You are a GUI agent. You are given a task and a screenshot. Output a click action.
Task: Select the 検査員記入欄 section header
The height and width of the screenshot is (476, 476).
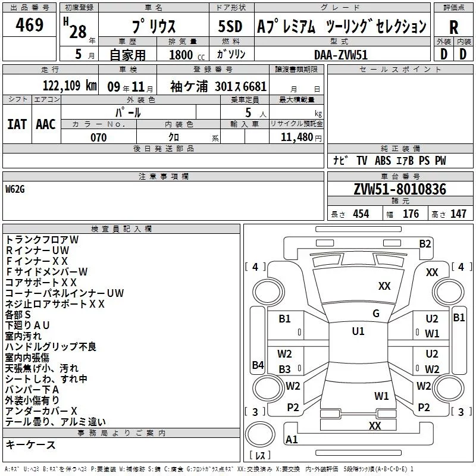121,229
